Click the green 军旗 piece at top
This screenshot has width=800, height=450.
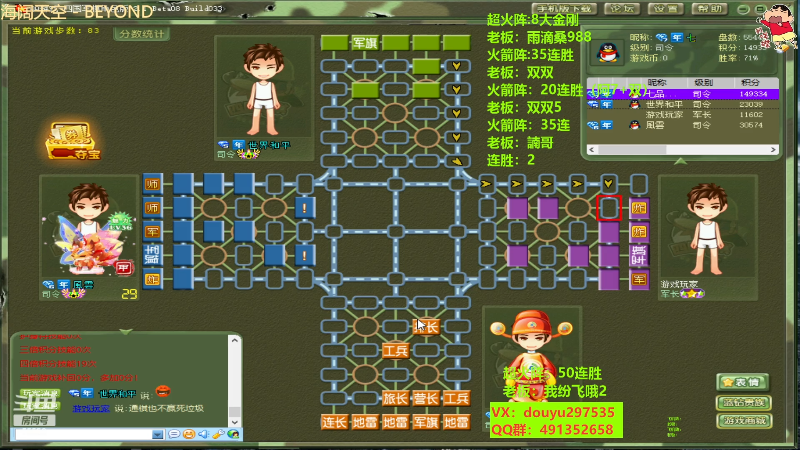click(365, 43)
